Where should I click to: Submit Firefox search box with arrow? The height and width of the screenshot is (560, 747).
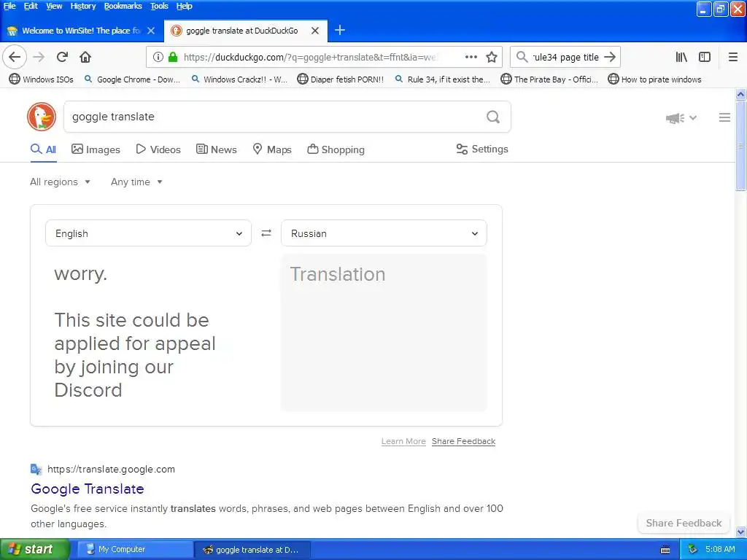point(610,57)
